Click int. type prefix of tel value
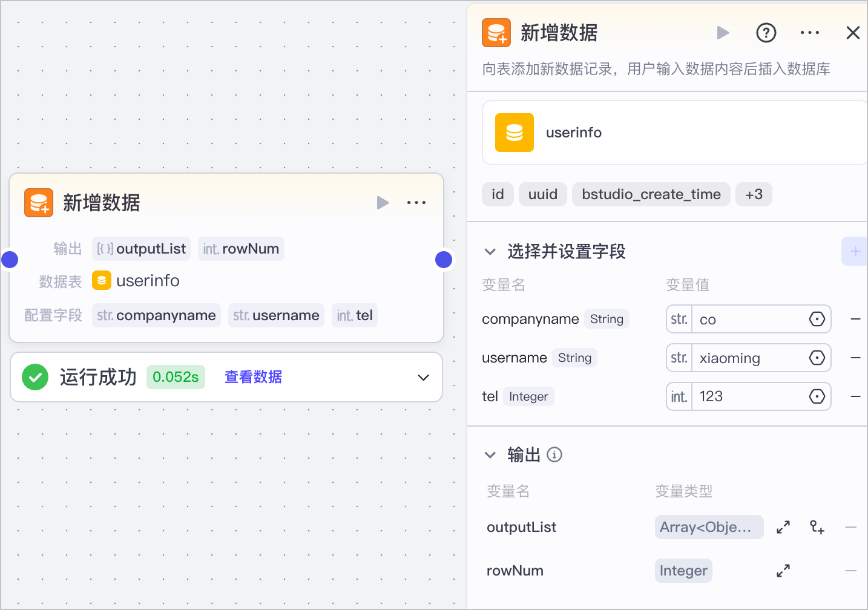 pyautogui.click(x=679, y=396)
